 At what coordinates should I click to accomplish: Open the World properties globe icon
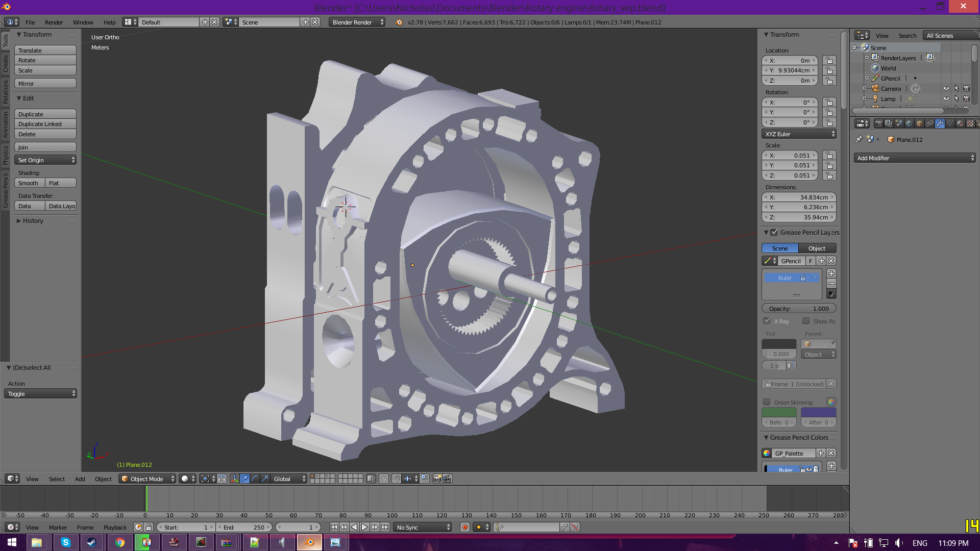click(x=909, y=123)
